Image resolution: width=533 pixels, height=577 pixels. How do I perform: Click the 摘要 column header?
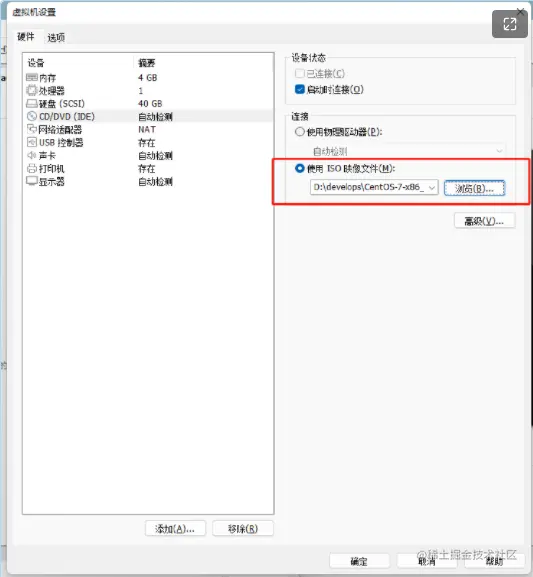(147, 63)
